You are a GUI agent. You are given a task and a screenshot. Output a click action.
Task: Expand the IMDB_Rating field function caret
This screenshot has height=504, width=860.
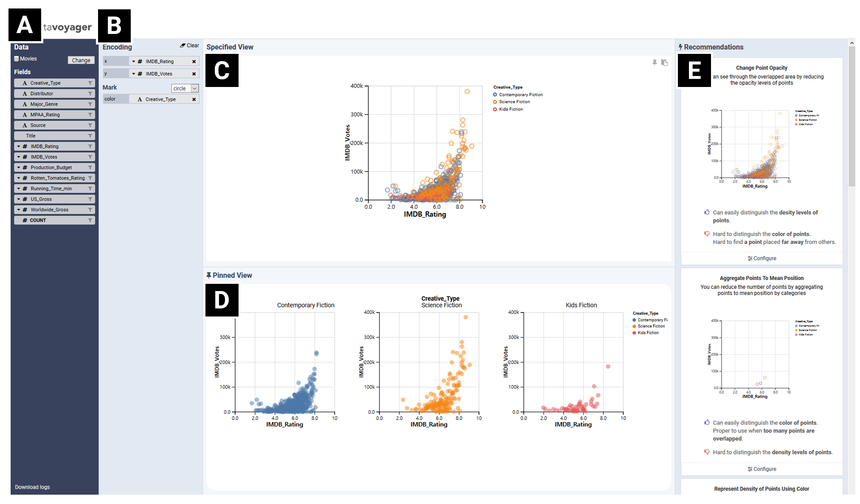[19, 146]
